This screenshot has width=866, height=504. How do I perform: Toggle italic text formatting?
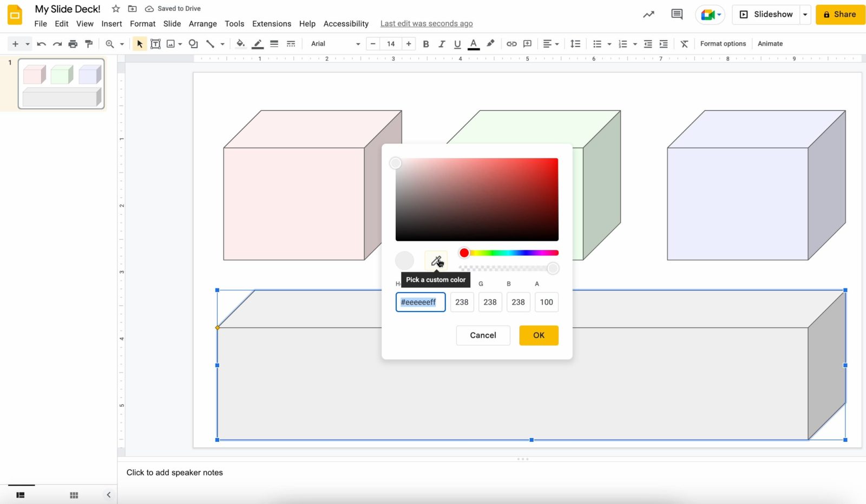(442, 44)
